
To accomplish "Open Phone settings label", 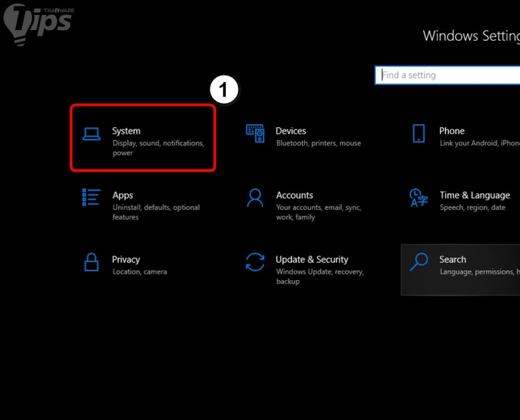I will (451, 131).
